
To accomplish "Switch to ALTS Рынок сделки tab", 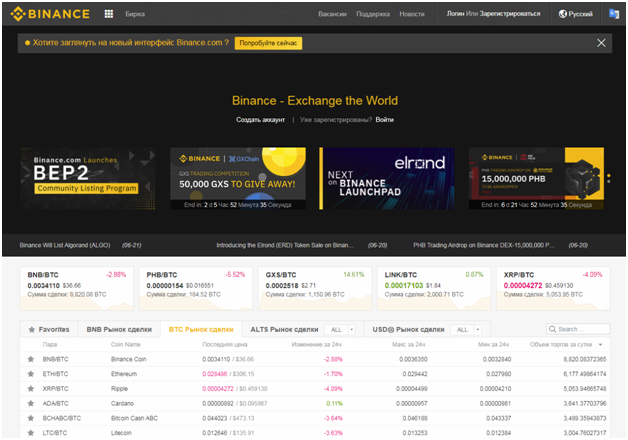I will (284, 329).
